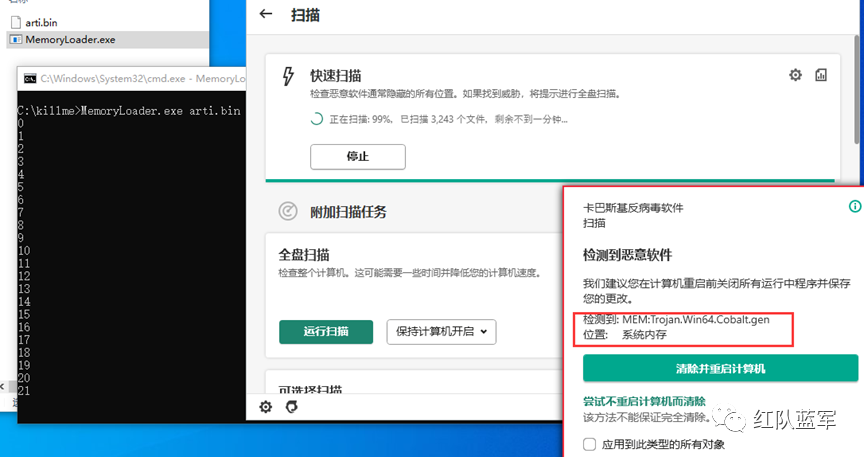Click the 附加扫描任务 target icon

tap(288, 211)
